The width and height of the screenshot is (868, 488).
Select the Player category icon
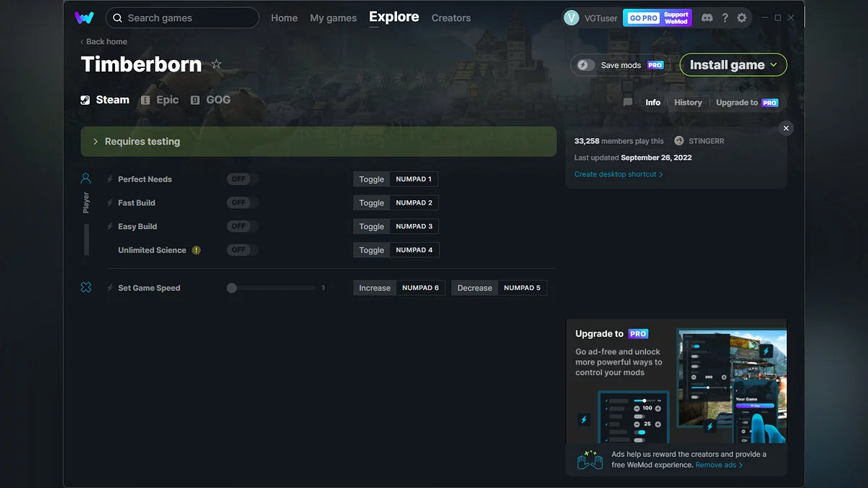(86, 179)
